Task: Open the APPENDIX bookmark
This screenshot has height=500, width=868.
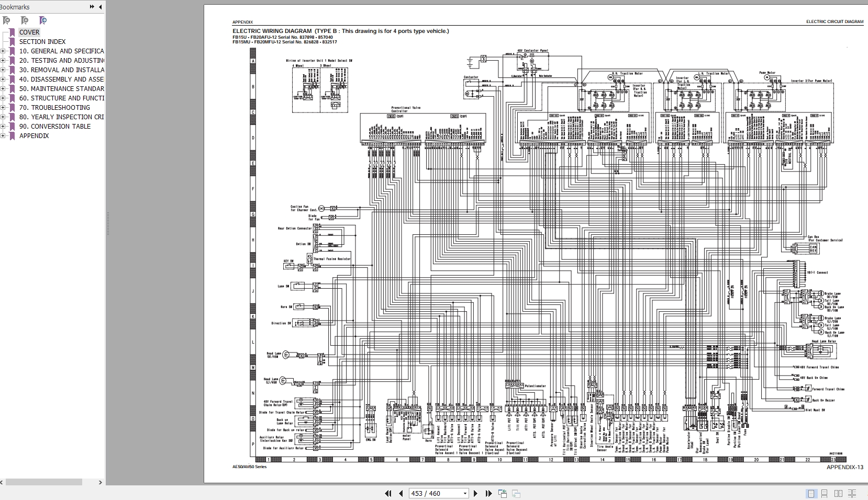Action: [34, 135]
